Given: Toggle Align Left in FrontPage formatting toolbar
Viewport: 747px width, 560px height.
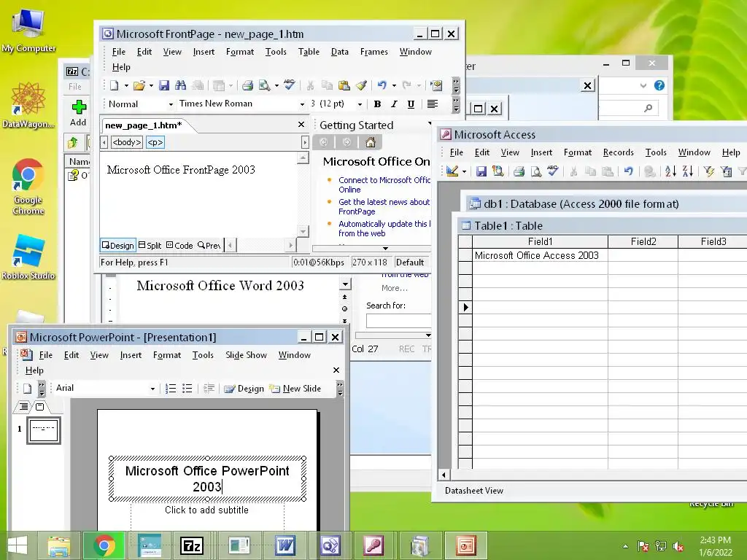Looking at the screenshot, I should point(432,104).
